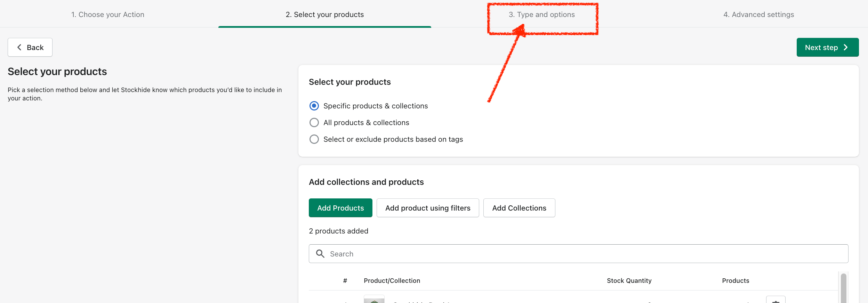The width and height of the screenshot is (868, 303).
Task: Click Add product using filters button
Action: click(x=428, y=208)
